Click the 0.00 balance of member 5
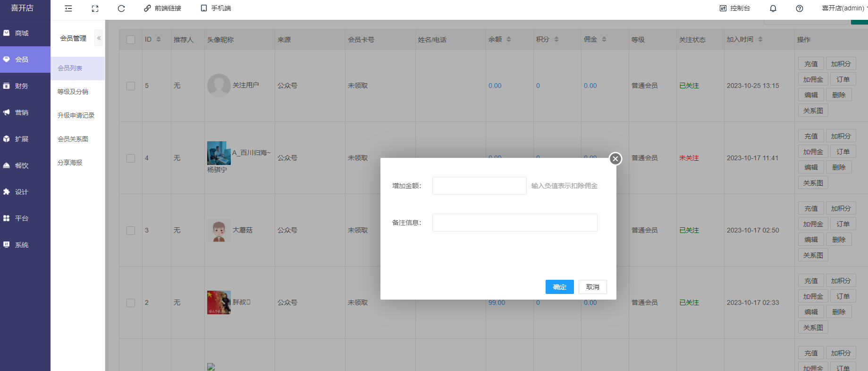 [495, 86]
